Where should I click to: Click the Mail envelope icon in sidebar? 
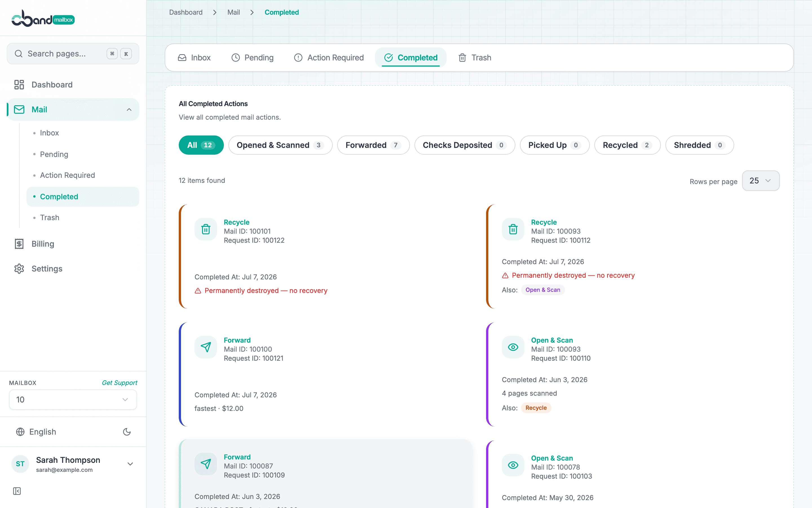tap(19, 110)
